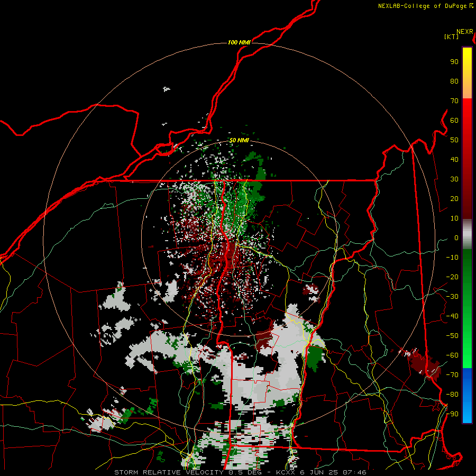
Task: Click the gray zero-velocity segment of color bar
Action: 467,234
